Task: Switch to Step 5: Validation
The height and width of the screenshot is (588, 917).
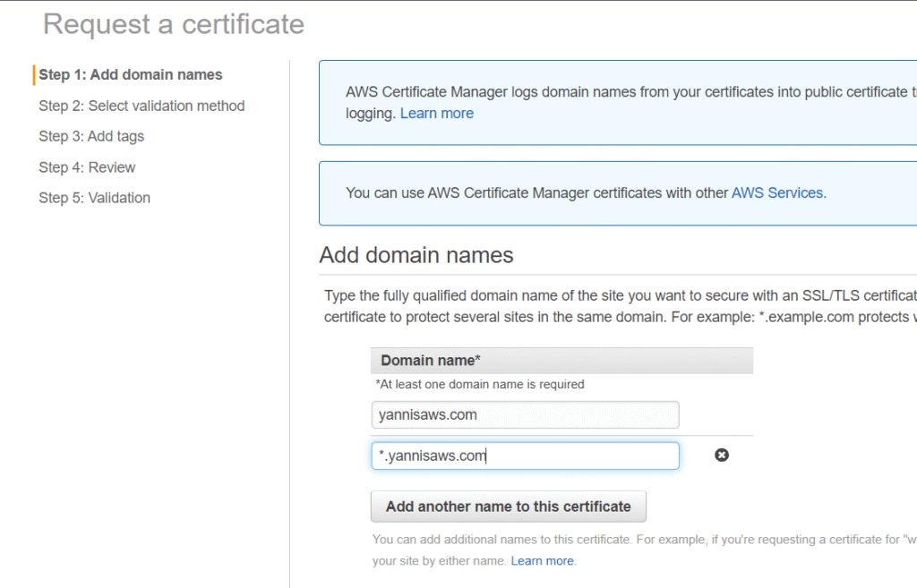Action: [x=94, y=198]
